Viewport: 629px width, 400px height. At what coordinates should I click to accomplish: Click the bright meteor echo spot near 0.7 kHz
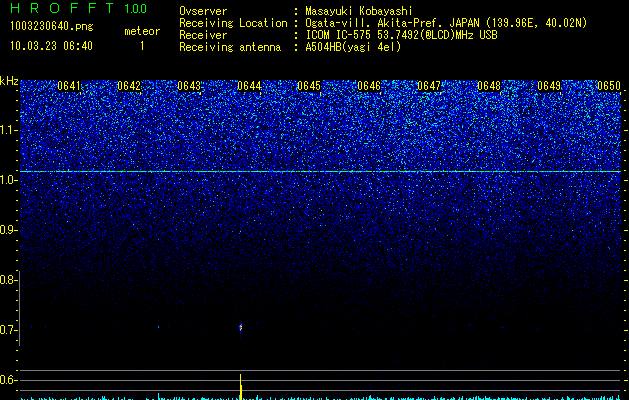(x=241, y=327)
